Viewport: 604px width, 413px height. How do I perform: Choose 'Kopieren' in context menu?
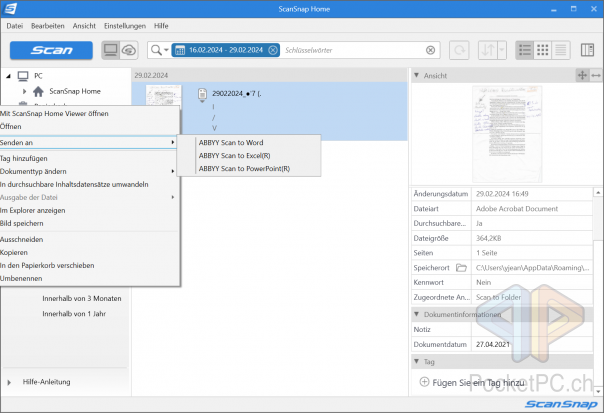coord(89,252)
